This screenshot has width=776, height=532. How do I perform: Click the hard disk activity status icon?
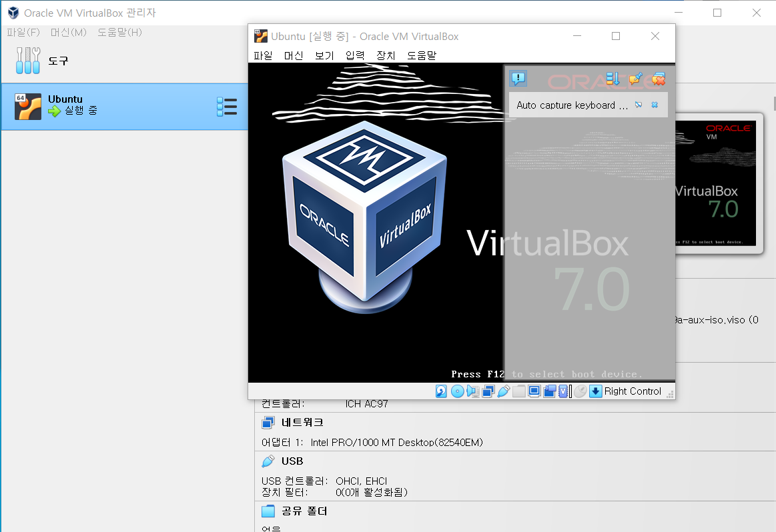point(441,391)
